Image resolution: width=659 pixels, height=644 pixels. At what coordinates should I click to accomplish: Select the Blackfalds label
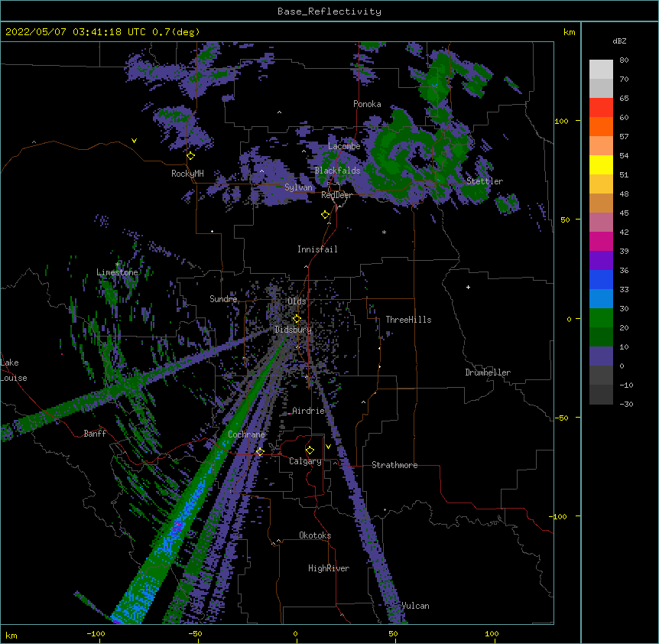pyautogui.click(x=337, y=171)
